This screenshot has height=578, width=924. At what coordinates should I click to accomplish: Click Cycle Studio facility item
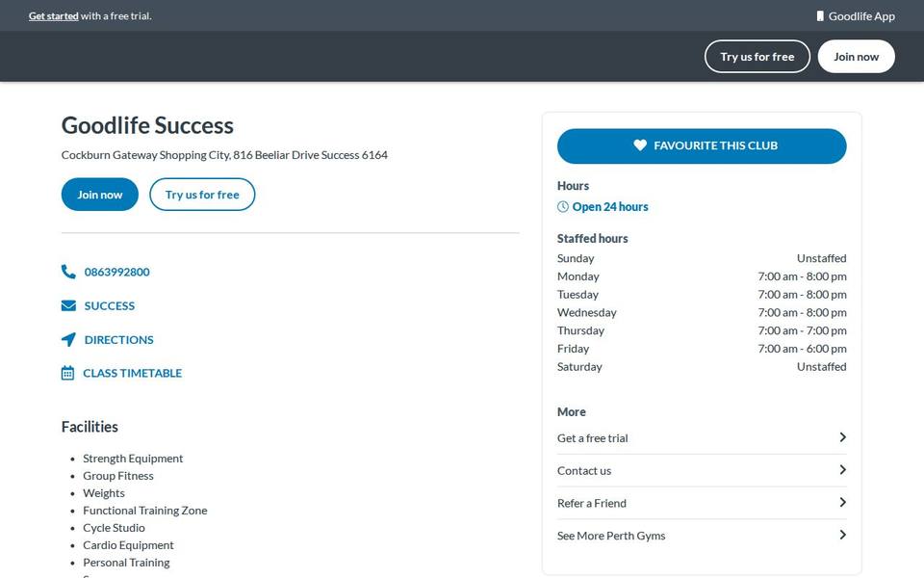114,528
